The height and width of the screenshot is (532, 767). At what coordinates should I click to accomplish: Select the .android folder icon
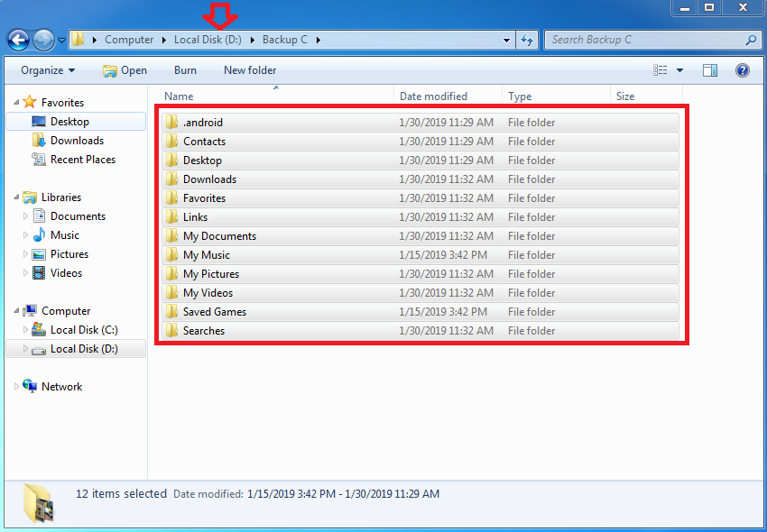click(171, 123)
